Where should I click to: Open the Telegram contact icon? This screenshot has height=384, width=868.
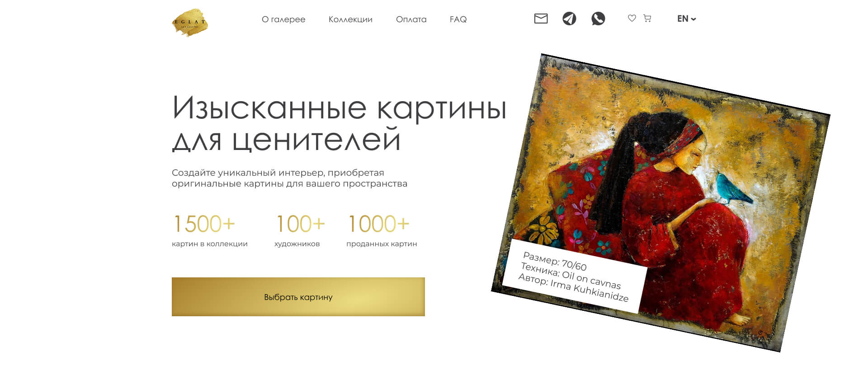(569, 19)
